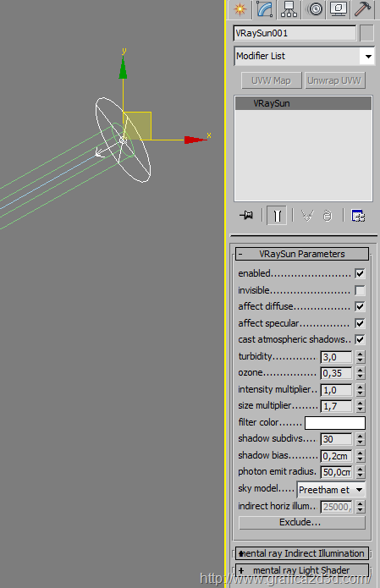Open the sky model dropdown
Image resolution: width=380 pixels, height=588 pixels.
pos(331,490)
